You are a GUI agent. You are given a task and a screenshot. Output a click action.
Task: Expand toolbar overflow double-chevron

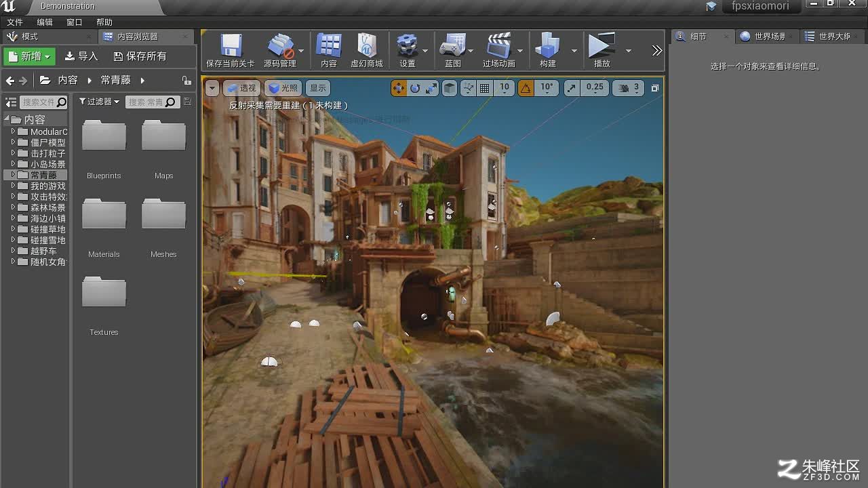(x=656, y=51)
